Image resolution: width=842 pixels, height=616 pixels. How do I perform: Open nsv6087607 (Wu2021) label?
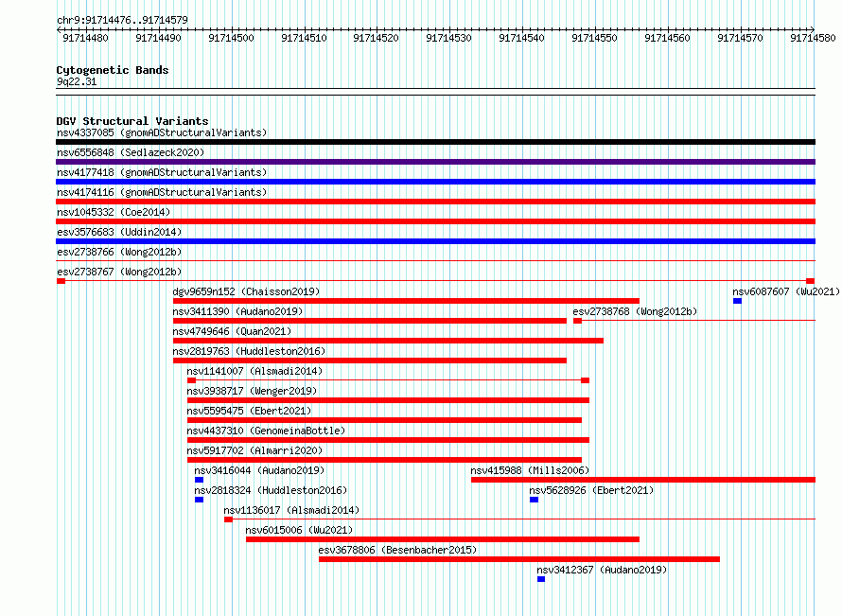(x=786, y=291)
